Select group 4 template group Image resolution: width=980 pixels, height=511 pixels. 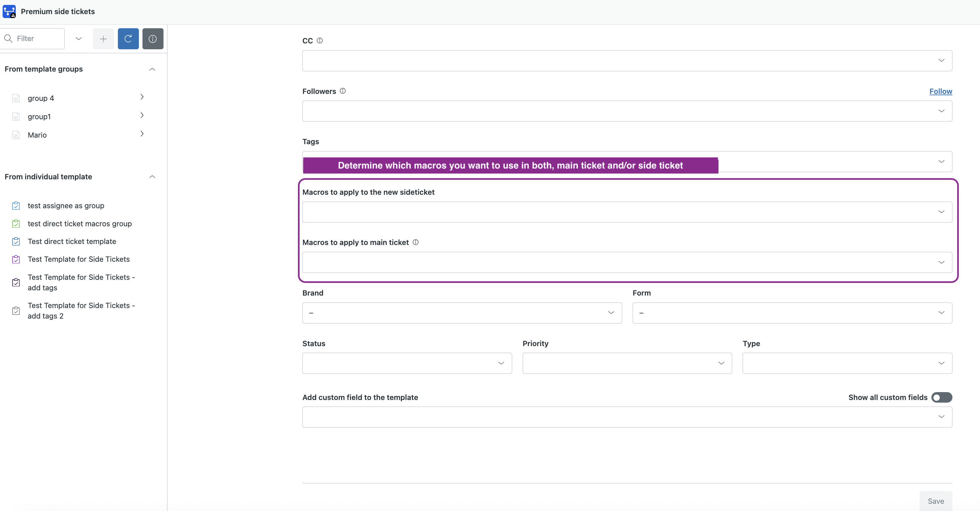click(x=41, y=98)
